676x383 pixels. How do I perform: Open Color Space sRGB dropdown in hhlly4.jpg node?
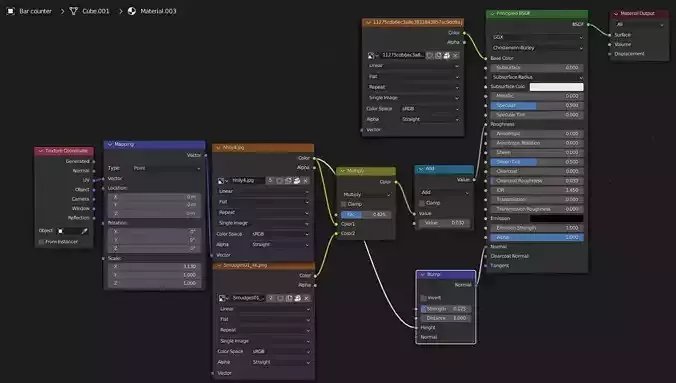point(280,234)
